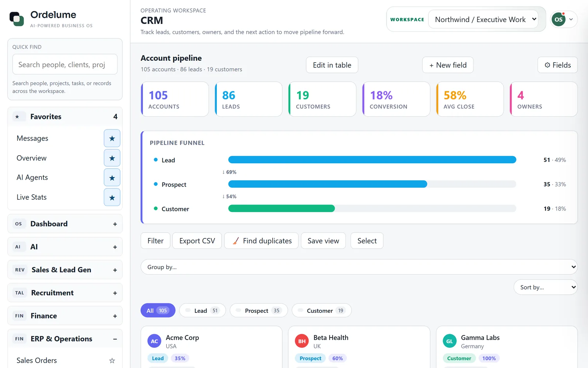Click the 105 Accounts stat card

175,99
